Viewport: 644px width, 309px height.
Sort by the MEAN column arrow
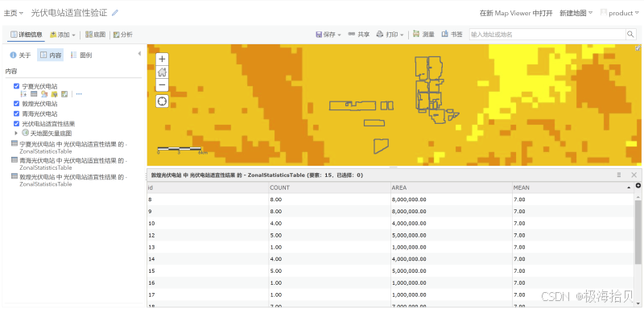point(630,187)
